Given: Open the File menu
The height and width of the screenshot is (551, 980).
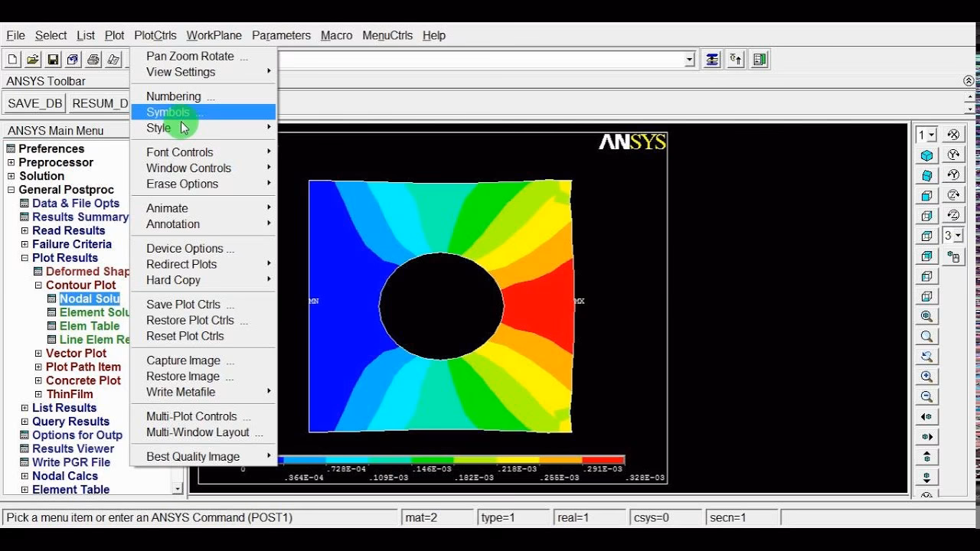Looking at the screenshot, I should click(15, 35).
